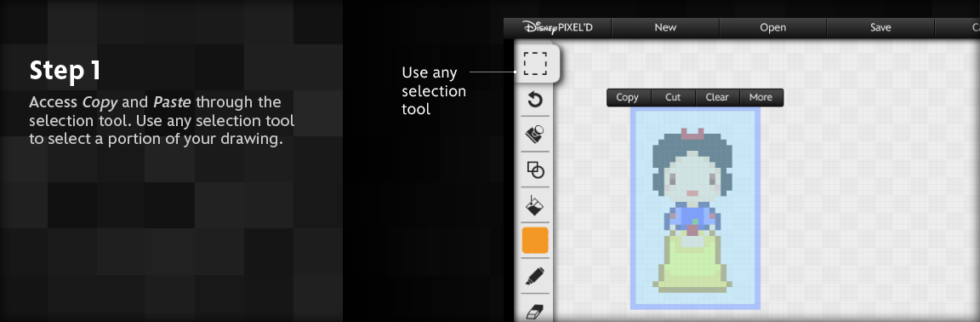The image size is (980, 322).
Task: Select the marker drawing tool
Action: [x=535, y=276]
